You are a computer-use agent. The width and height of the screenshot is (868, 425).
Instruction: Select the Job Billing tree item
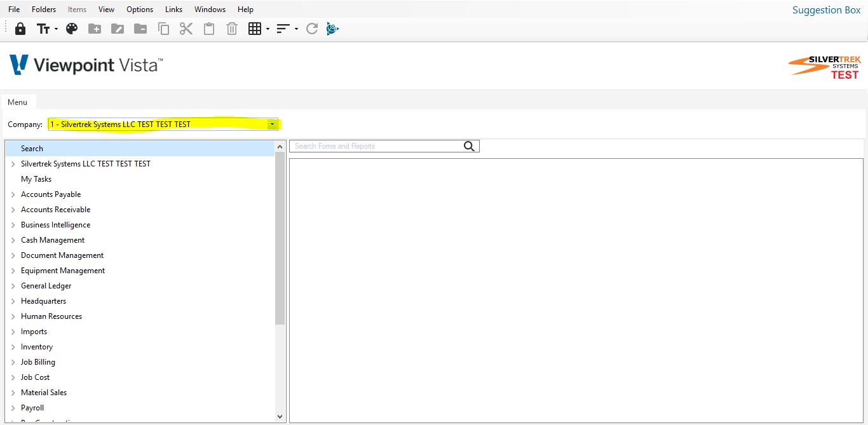[x=38, y=362]
